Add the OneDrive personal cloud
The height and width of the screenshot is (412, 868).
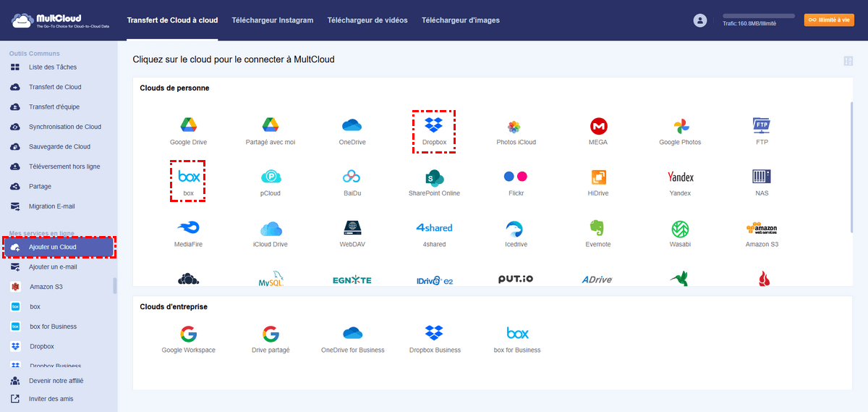352,131
